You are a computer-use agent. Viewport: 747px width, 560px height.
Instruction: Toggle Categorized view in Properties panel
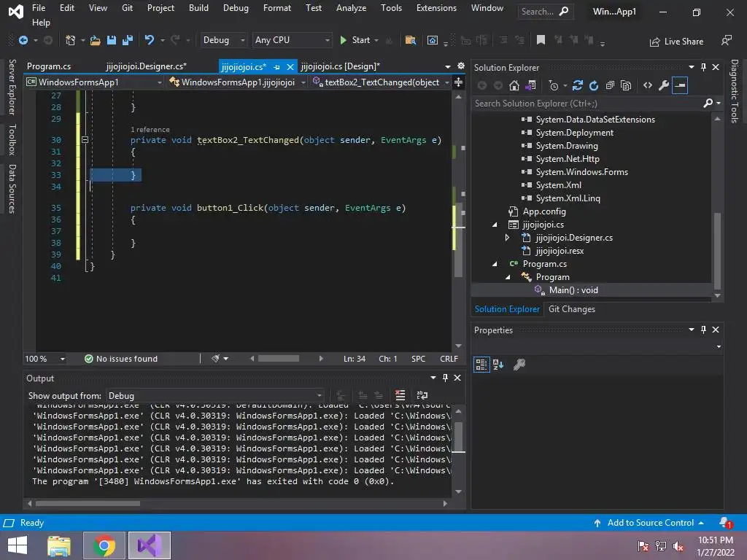point(481,365)
